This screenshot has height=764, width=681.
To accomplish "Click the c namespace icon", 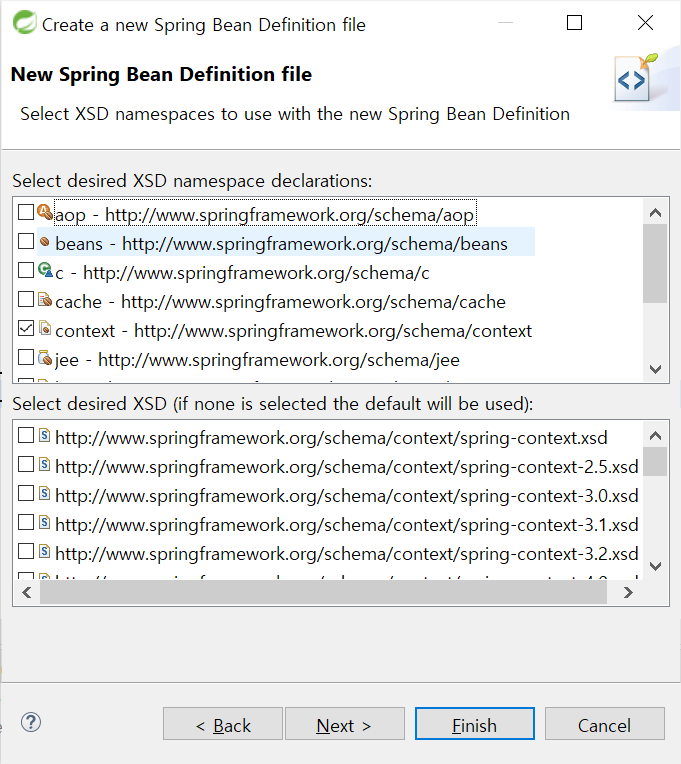I will tap(45, 270).
